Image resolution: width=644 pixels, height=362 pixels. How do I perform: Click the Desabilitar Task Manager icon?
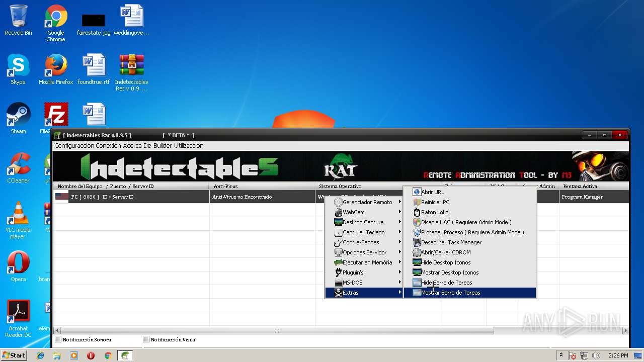click(x=417, y=242)
